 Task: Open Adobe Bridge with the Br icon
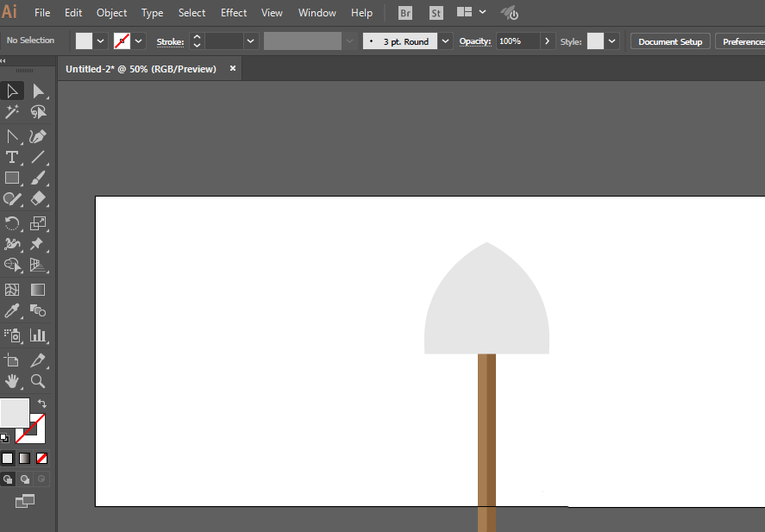(x=405, y=13)
